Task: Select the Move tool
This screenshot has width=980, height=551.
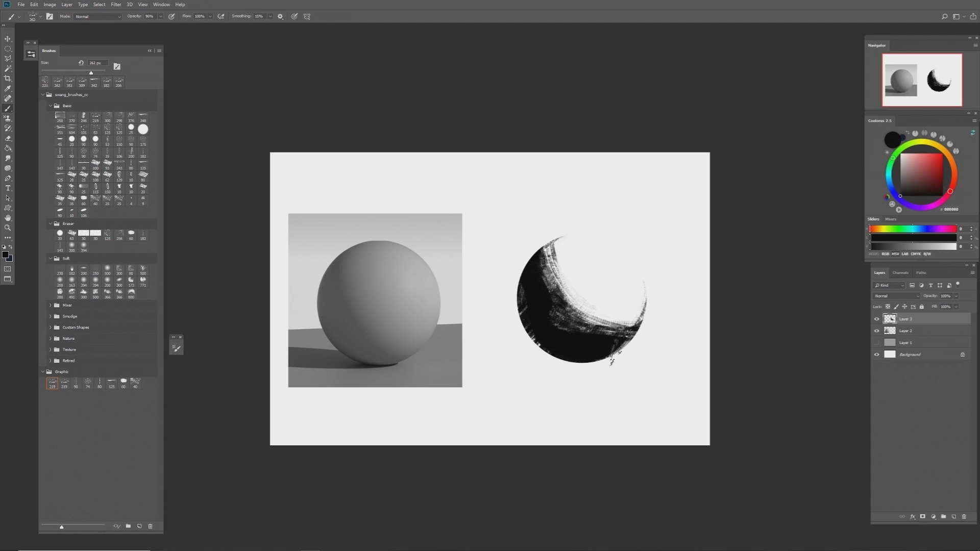Action: pyautogui.click(x=8, y=39)
